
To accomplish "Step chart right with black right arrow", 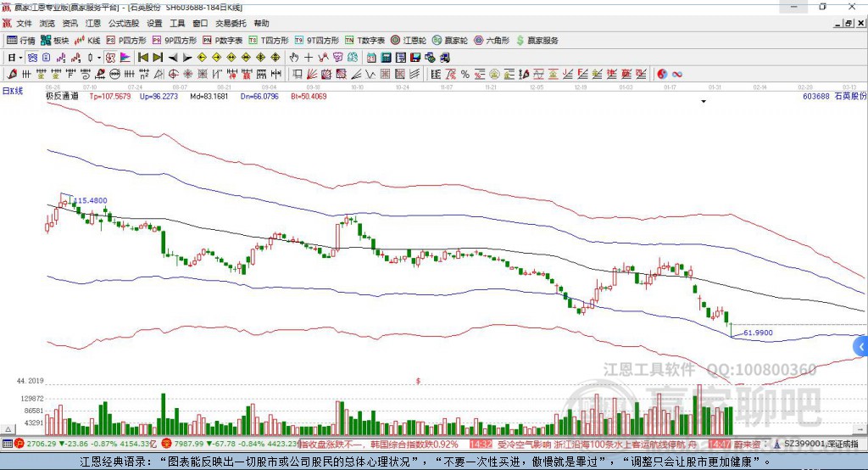I will 187,58.
